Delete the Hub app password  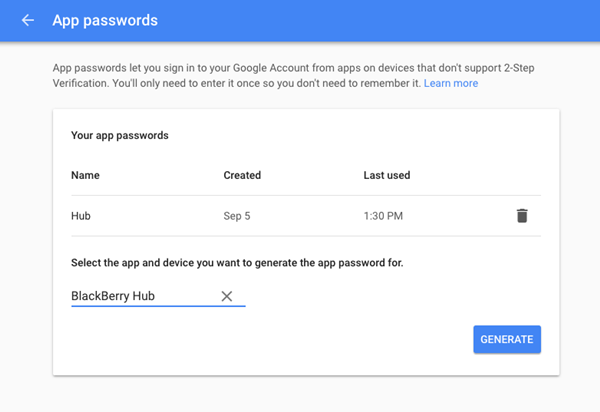coord(522,216)
